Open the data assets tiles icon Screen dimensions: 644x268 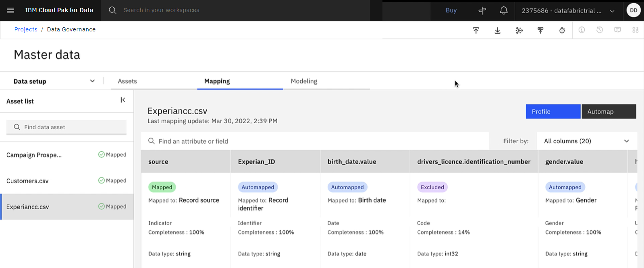coord(636,30)
